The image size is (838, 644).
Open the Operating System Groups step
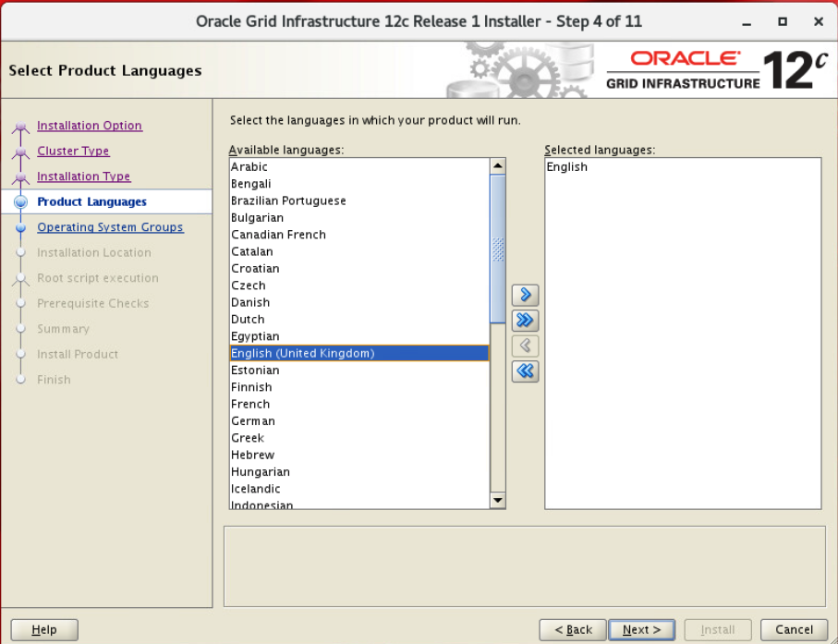(x=110, y=227)
